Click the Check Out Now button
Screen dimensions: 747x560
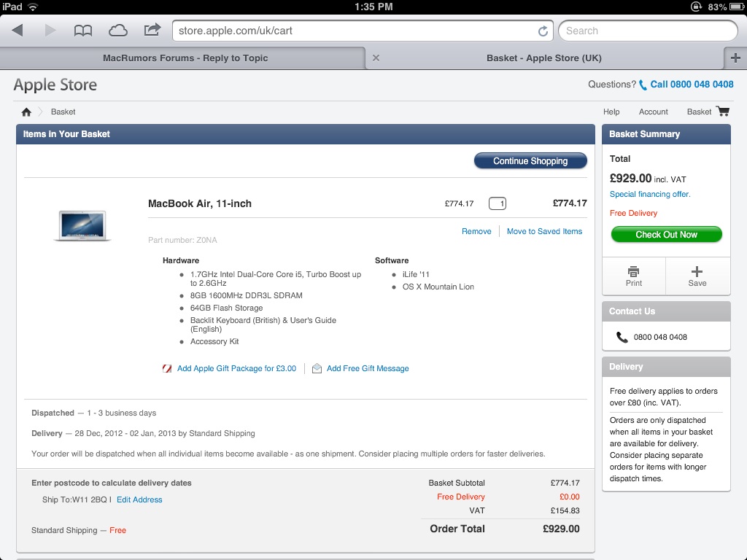tap(666, 234)
